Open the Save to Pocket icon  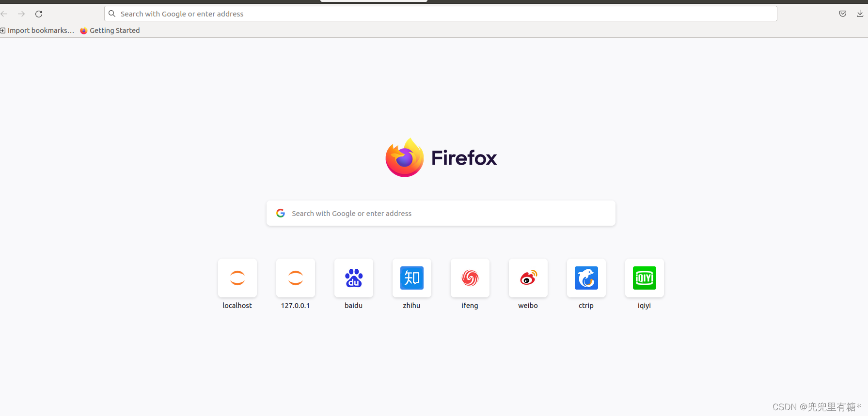(x=843, y=14)
